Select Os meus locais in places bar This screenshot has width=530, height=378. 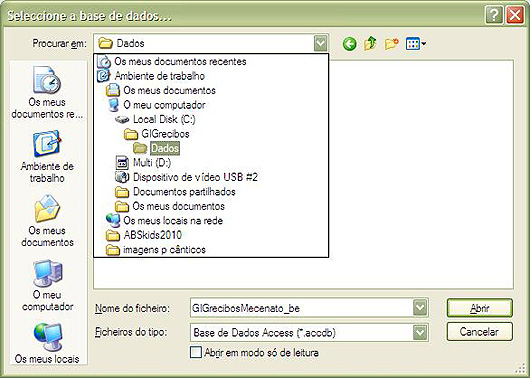(x=47, y=343)
